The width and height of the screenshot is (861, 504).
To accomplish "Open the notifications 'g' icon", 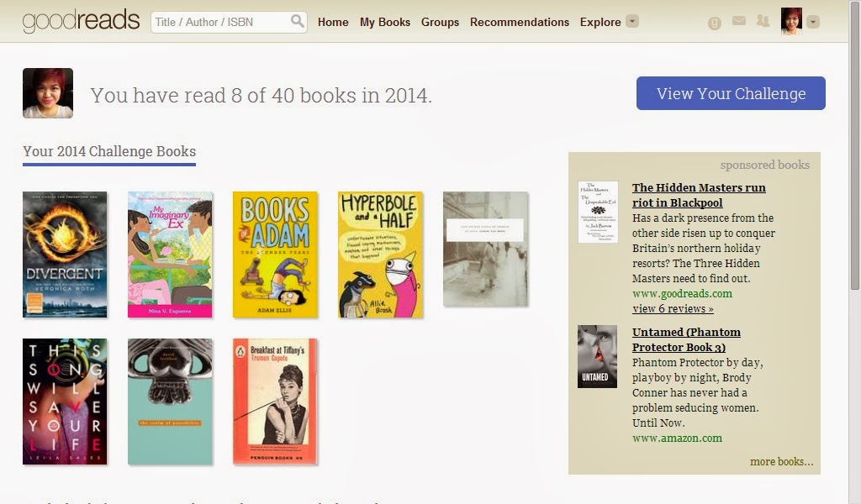I will click(x=715, y=23).
